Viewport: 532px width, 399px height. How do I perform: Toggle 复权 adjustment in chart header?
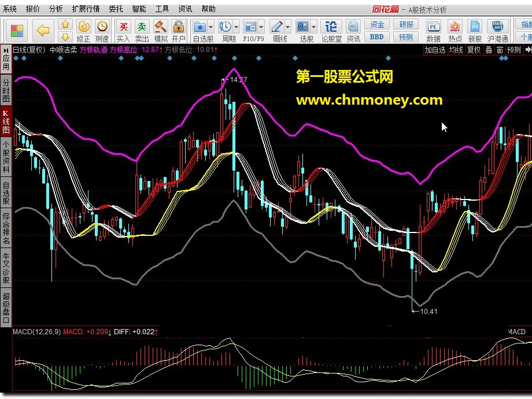point(474,50)
